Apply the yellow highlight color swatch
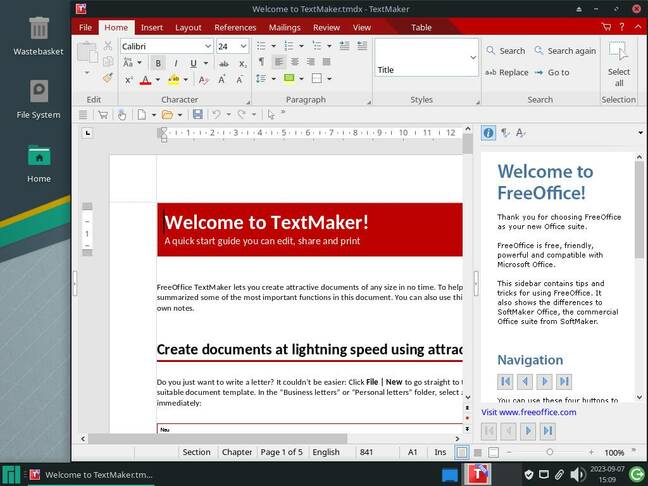 point(174,80)
